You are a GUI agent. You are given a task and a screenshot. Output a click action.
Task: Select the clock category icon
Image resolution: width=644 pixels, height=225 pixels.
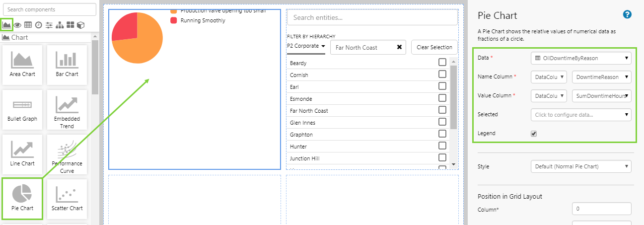point(38,25)
